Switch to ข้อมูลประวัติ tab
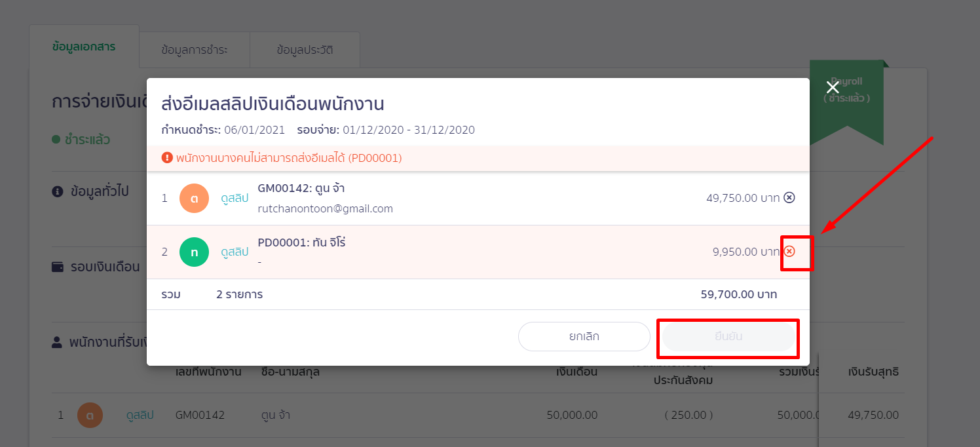The image size is (980, 447). pyautogui.click(x=305, y=50)
